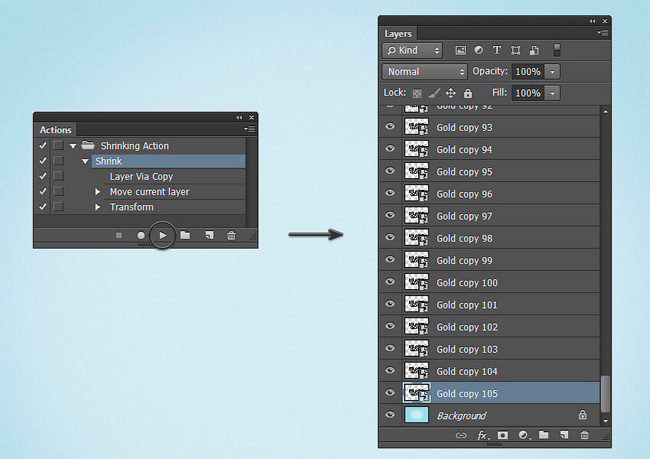Open the Normal blend mode dropdown

tap(424, 72)
